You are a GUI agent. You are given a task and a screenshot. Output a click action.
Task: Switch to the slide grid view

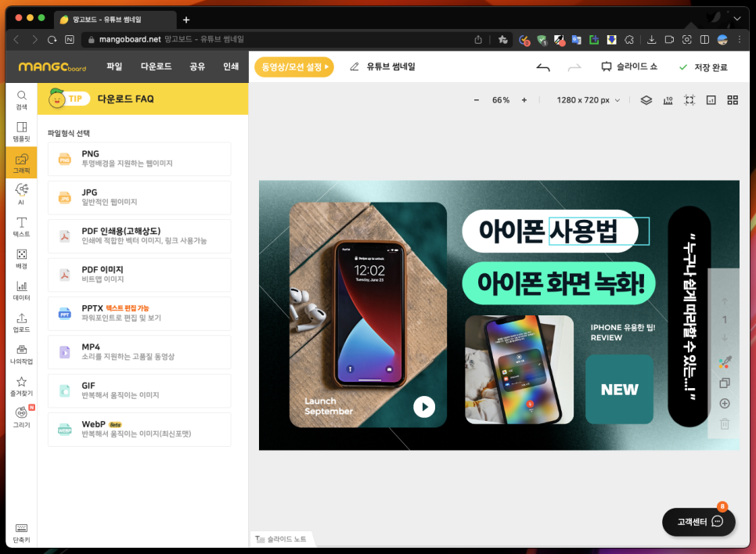733,100
